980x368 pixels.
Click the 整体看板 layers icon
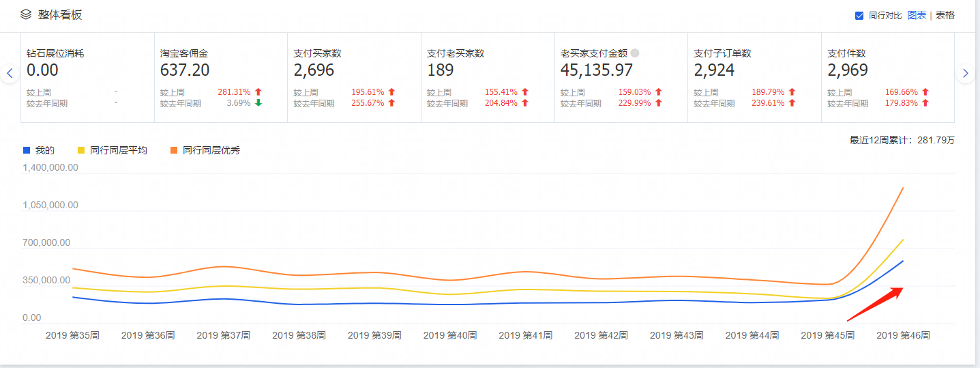coord(26,14)
